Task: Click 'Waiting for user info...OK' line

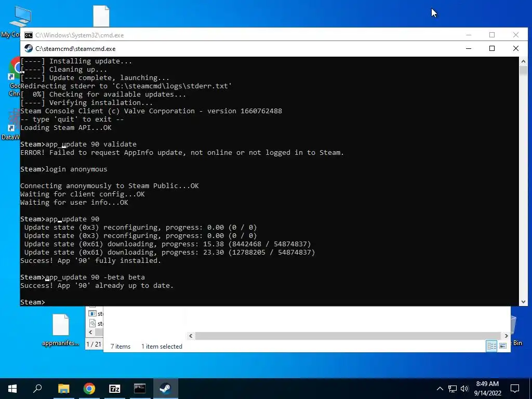Action: click(x=74, y=202)
